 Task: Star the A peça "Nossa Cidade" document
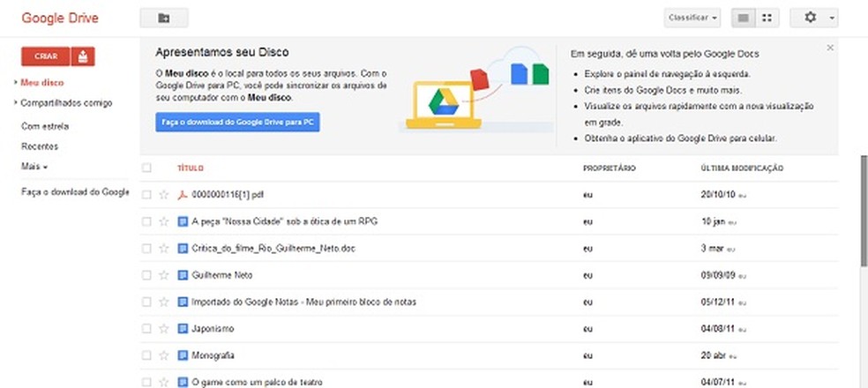164,222
